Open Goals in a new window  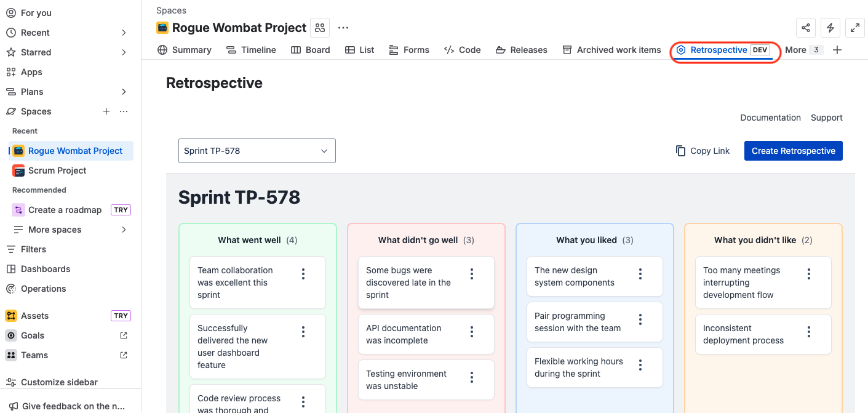point(123,335)
